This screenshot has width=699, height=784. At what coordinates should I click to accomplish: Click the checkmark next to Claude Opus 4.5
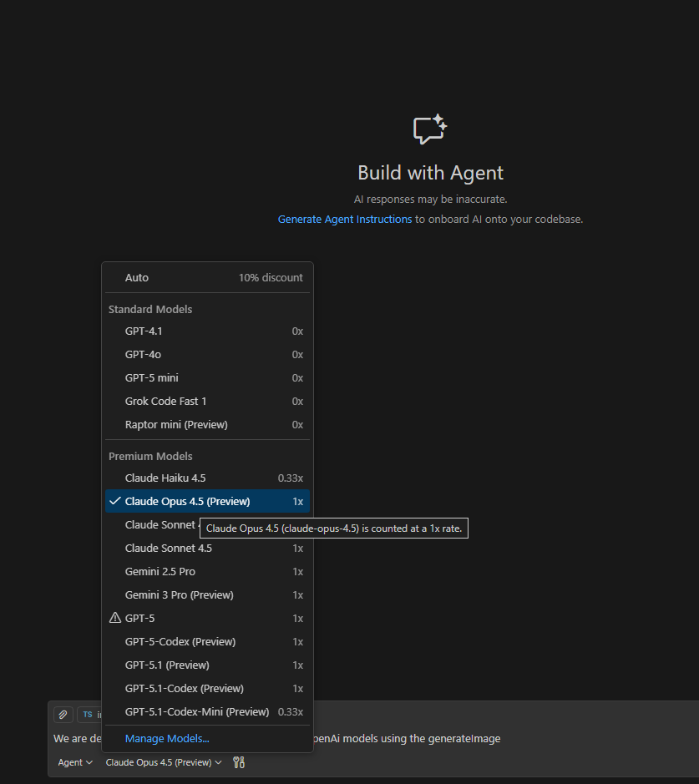[x=115, y=502]
